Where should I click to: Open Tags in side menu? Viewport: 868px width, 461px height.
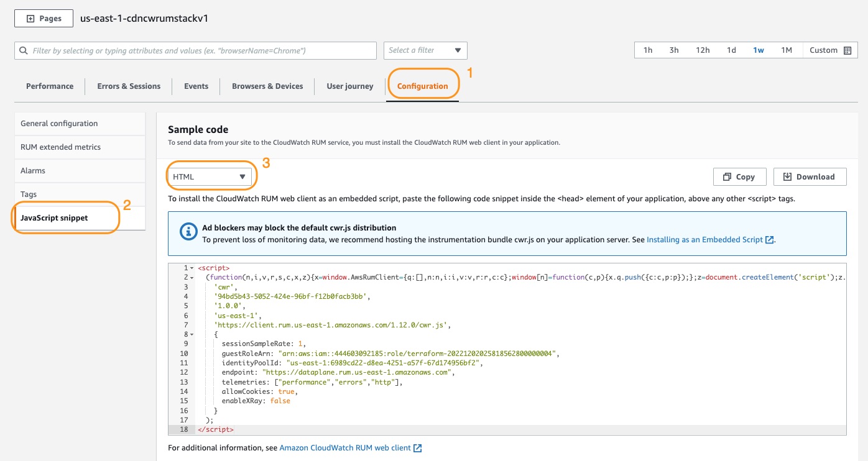[80, 194]
